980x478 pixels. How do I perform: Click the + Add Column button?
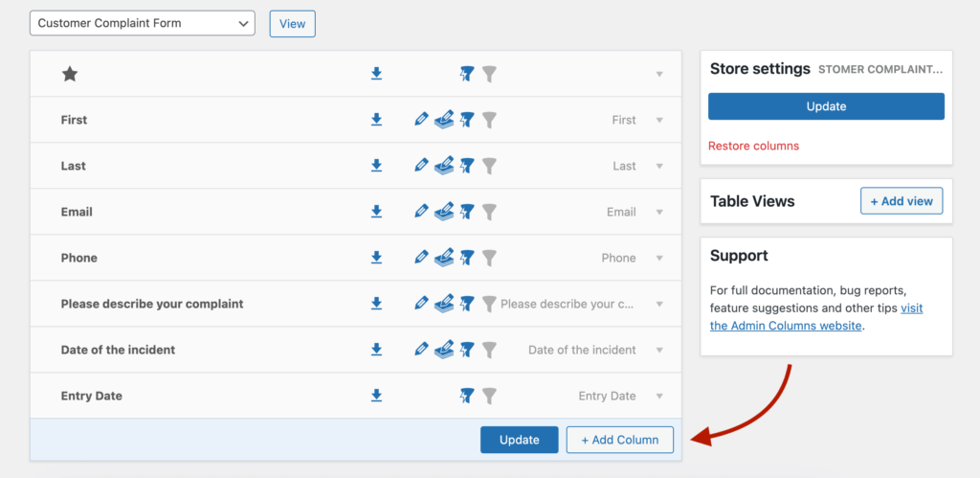[619, 440]
